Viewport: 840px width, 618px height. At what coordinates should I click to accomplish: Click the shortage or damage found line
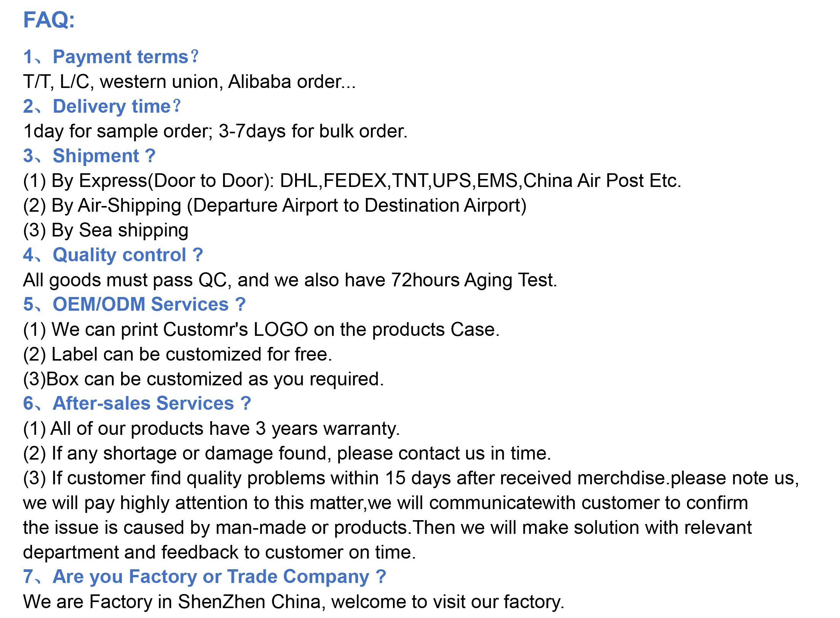(x=287, y=454)
